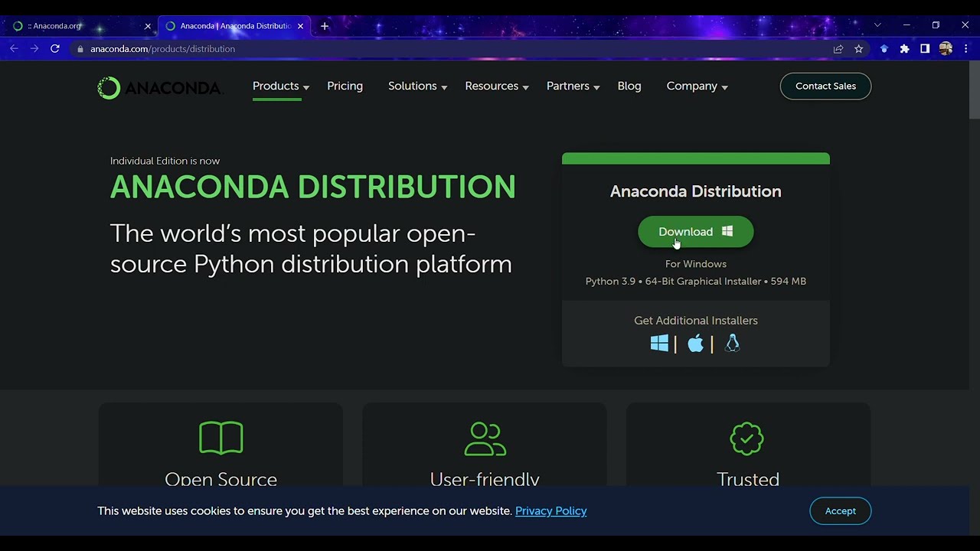Bookmark this page with the star icon
Viewport: 980px width, 551px height.
tap(859, 49)
